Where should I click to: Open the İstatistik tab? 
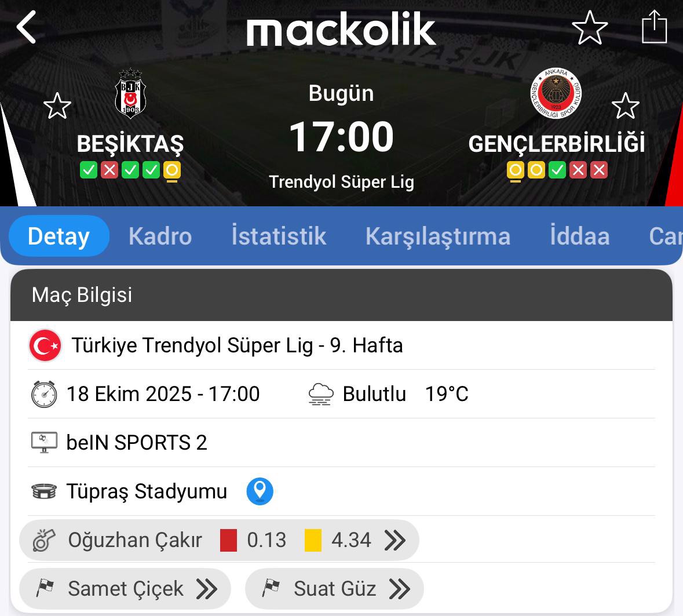pyautogui.click(x=279, y=236)
